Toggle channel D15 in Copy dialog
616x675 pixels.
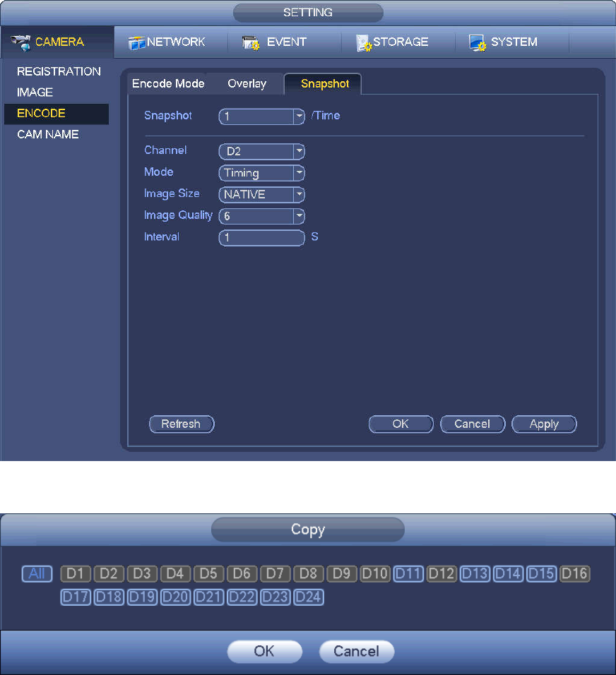pos(542,574)
